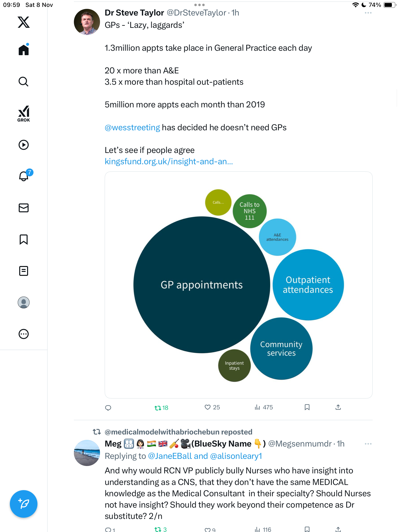The height and width of the screenshot is (532, 399).
Task: Go to the Home timeline
Action: point(24,50)
